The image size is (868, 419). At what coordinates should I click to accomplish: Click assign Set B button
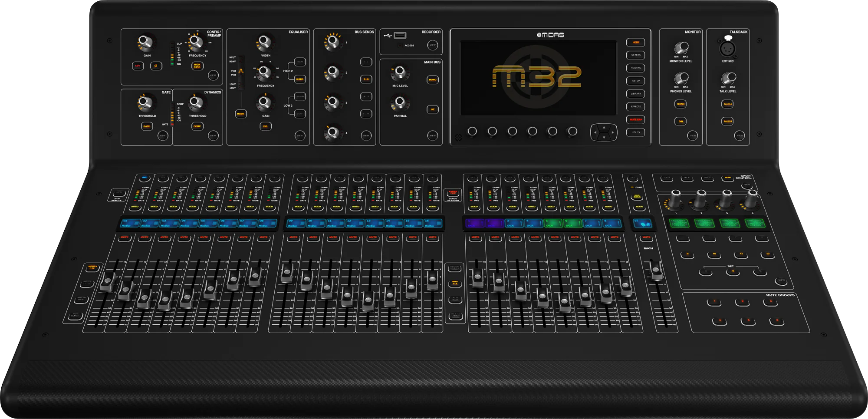(733, 272)
